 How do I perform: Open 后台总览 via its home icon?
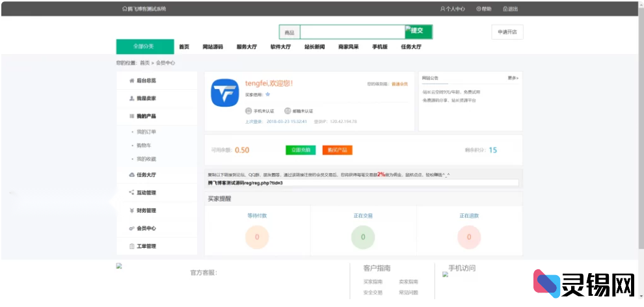[131, 81]
